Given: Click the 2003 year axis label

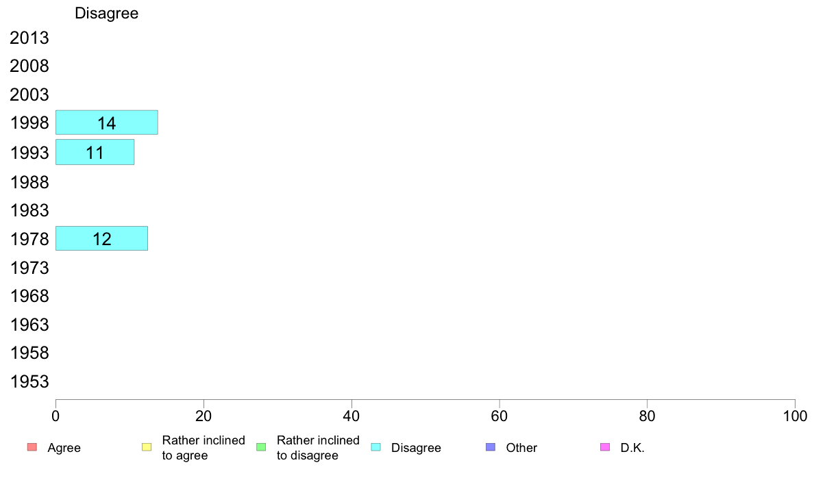Looking at the screenshot, I should coord(29,94).
